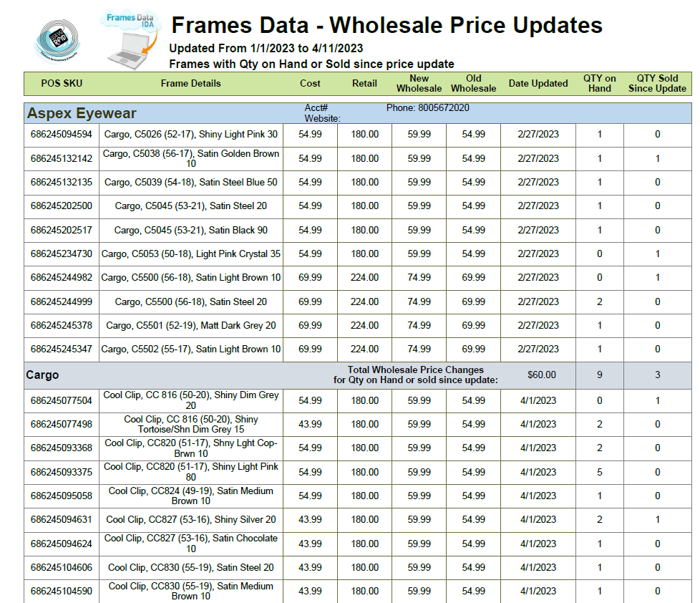Click SKU 686245093375 cell
The image size is (700, 603).
point(62,472)
